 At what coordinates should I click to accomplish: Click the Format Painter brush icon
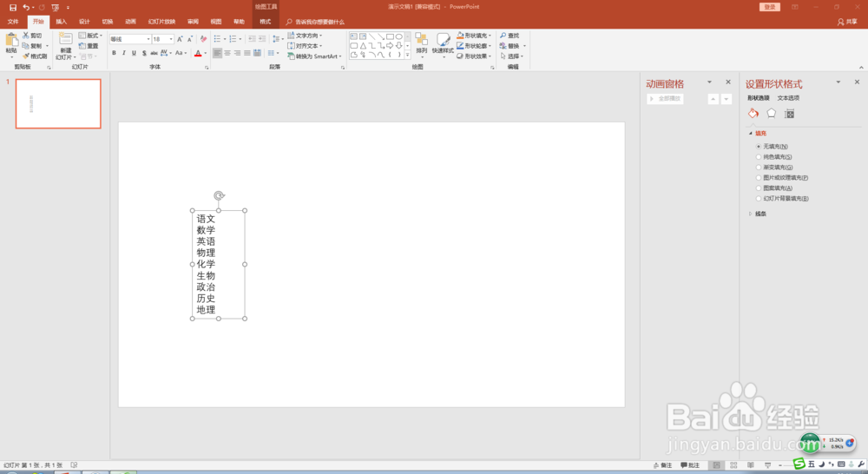pyautogui.click(x=26, y=56)
